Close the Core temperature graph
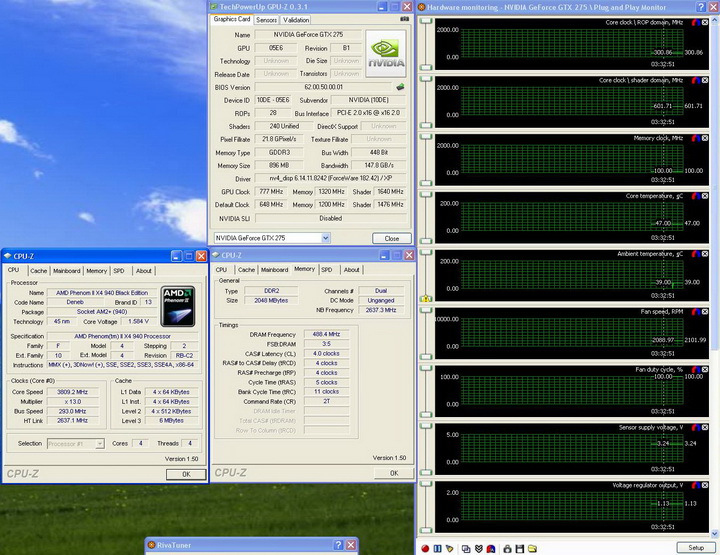 point(705,196)
